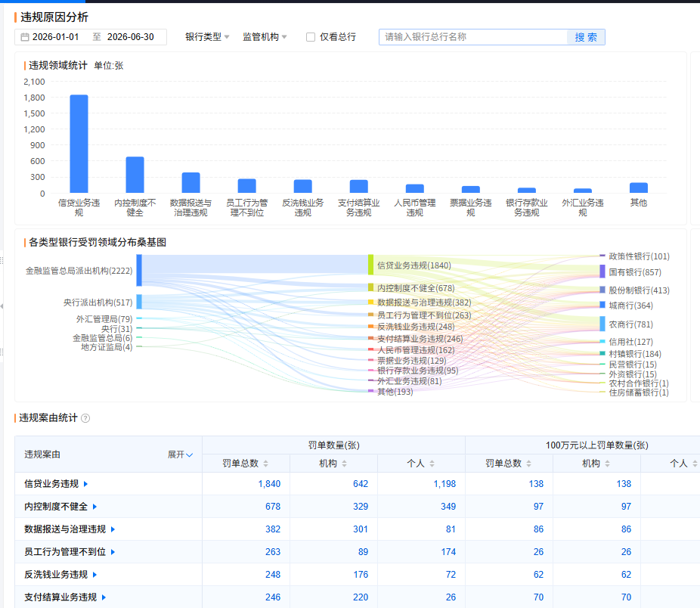700x608 pixels.
Task: Click the 搜索 button
Action: (x=586, y=37)
